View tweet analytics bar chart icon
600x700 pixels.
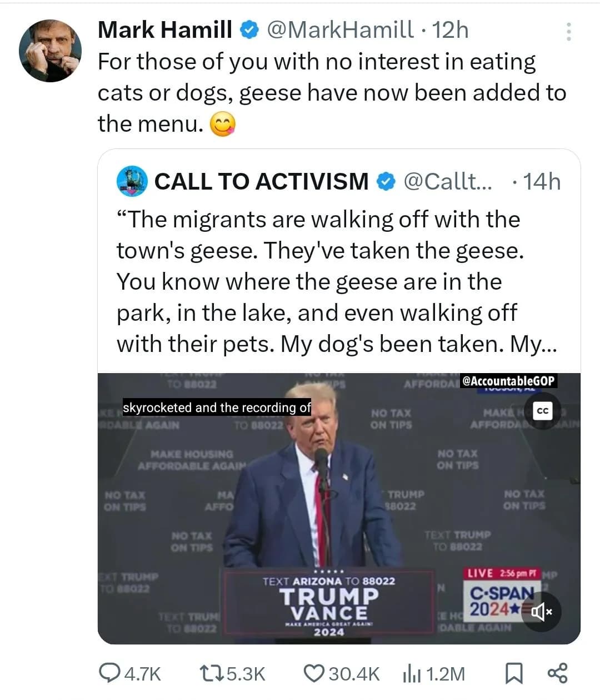pos(409,674)
